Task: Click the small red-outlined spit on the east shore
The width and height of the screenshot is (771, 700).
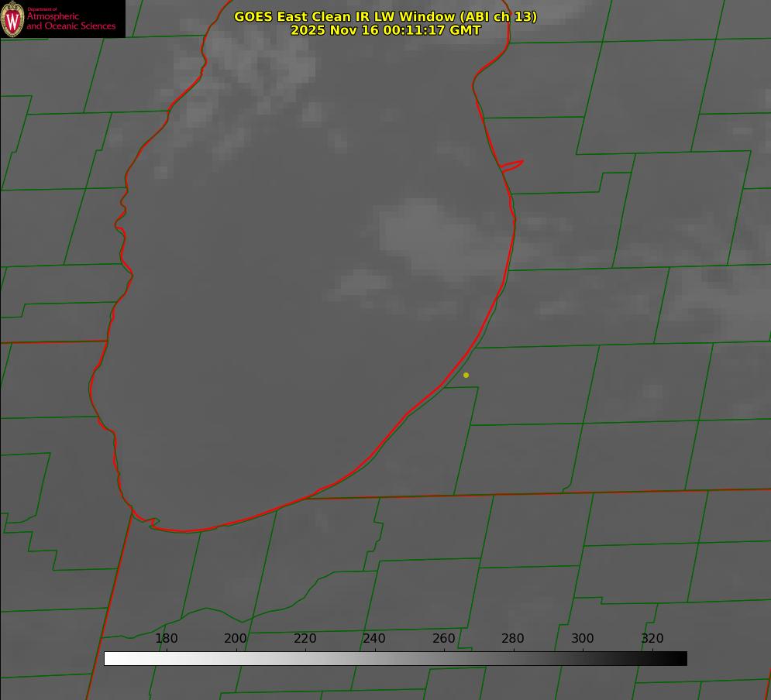Action: coord(513,165)
